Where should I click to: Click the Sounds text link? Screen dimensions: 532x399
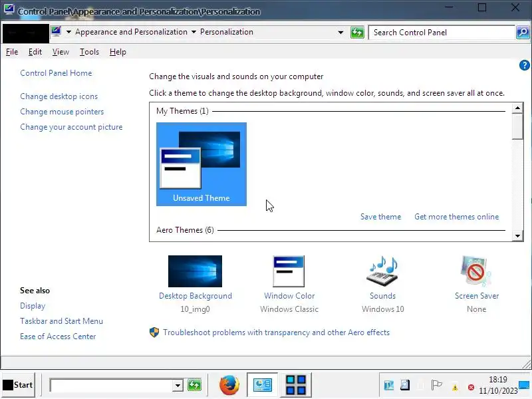point(383,296)
